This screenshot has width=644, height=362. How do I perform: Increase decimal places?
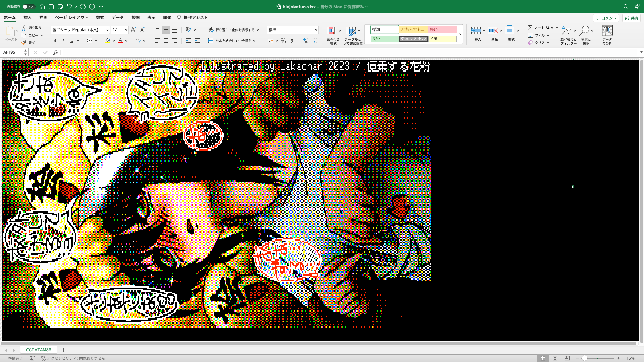click(306, 41)
